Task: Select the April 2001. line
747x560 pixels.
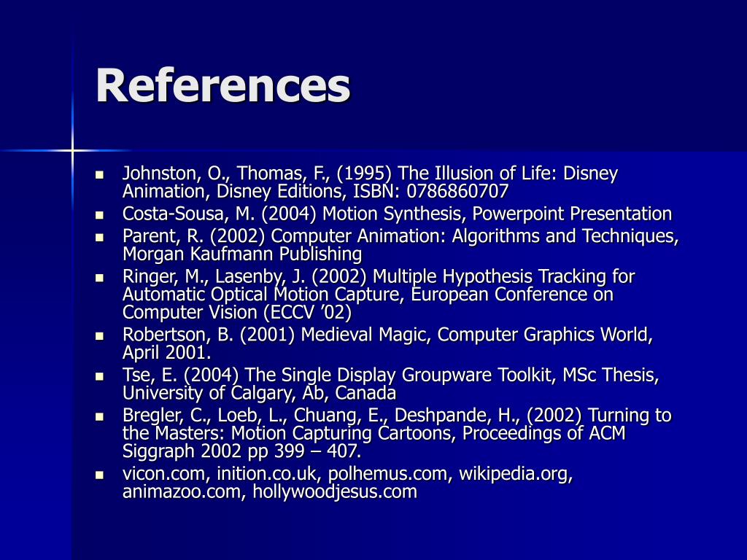Action: (x=167, y=353)
